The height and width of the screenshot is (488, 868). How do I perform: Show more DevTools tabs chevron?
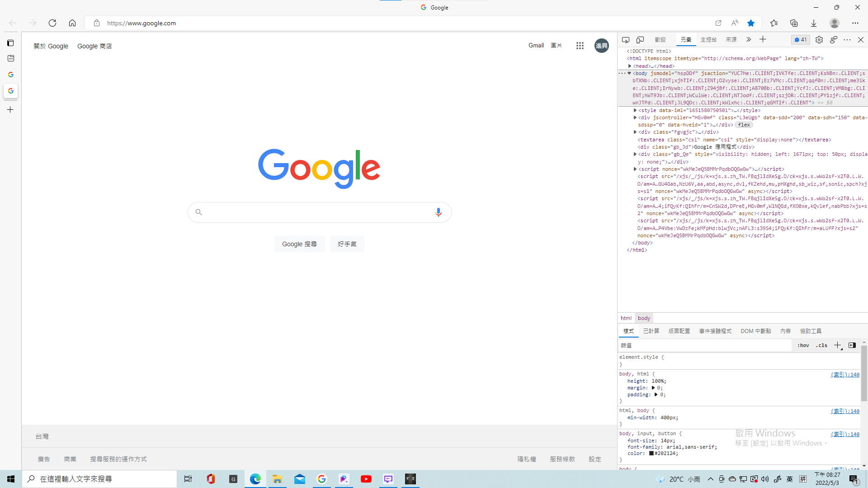coord(749,40)
